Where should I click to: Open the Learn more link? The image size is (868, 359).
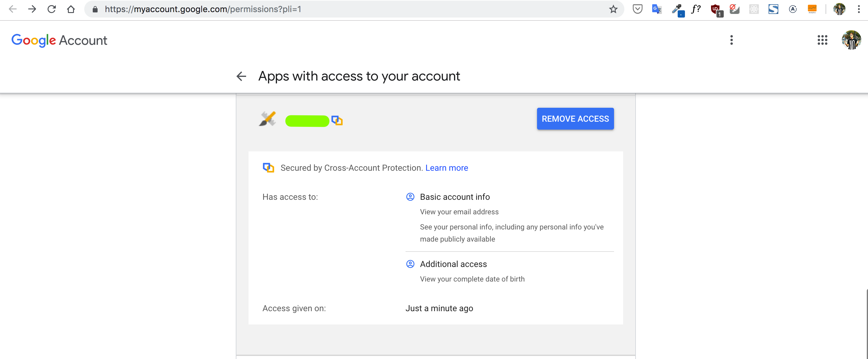tap(446, 168)
